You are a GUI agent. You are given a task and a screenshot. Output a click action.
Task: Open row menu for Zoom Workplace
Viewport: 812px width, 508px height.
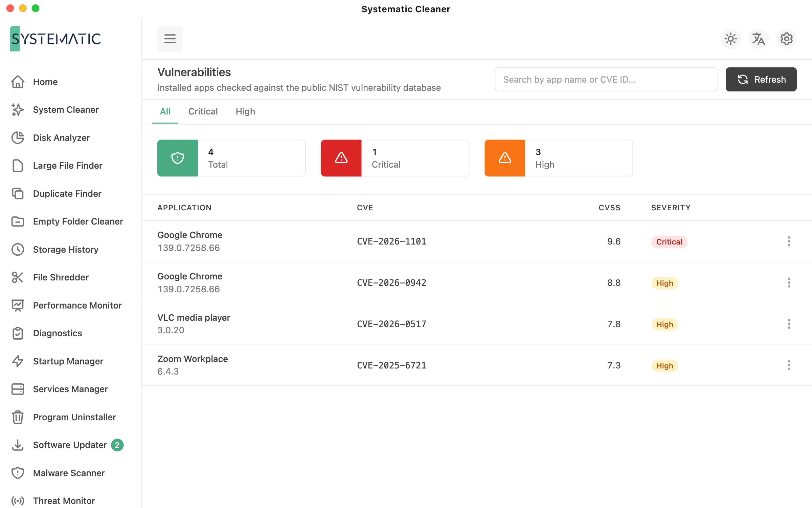pos(789,365)
